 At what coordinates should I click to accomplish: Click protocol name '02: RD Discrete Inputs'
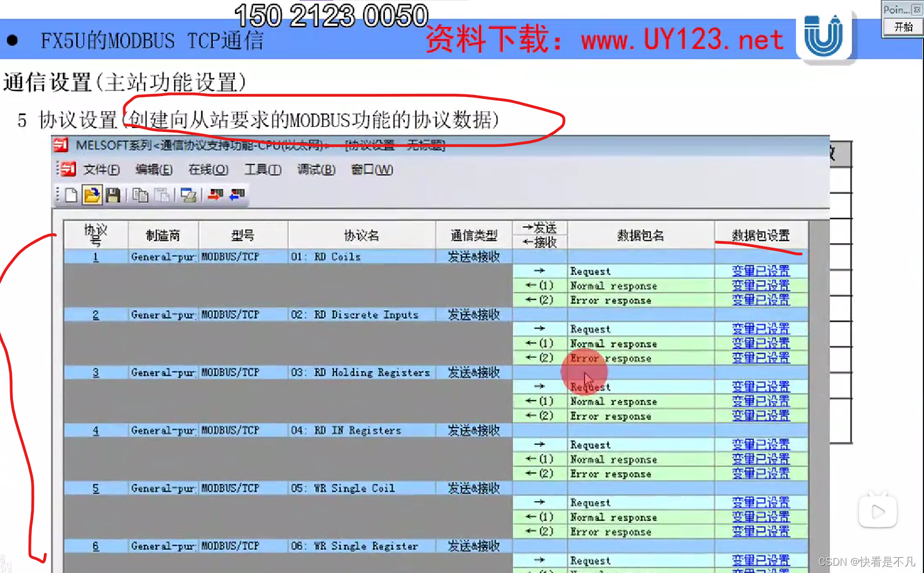(x=355, y=315)
